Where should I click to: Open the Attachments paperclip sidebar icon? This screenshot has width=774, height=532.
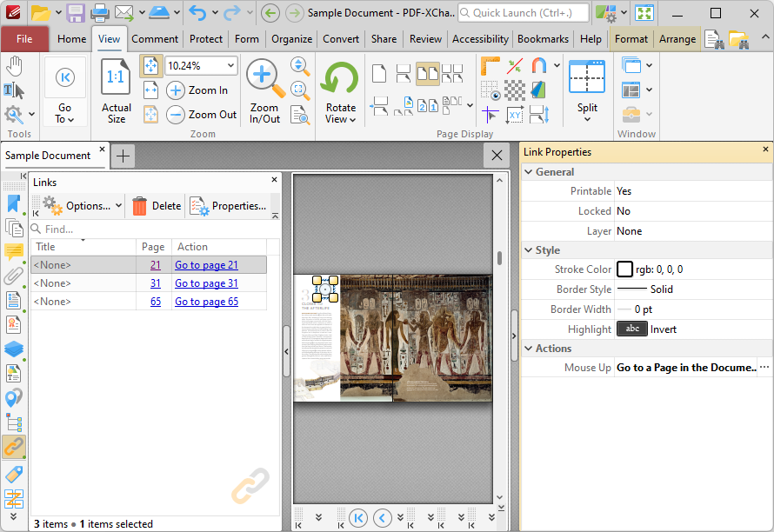point(13,276)
